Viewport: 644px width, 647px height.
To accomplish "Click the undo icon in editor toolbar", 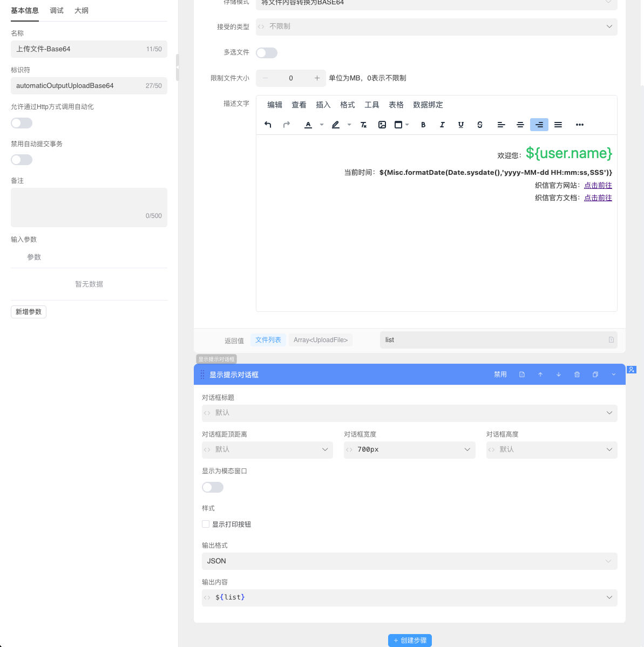I will (x=268, y=125).
